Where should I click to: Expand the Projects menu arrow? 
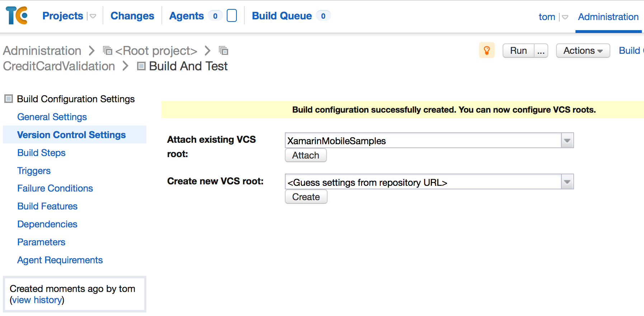coord(93,16)
